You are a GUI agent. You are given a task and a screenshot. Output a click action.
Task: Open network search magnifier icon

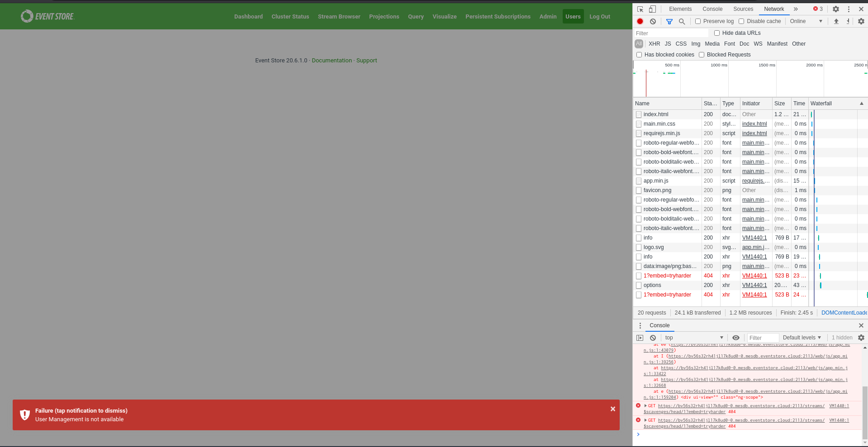click(x=682, y=21)
